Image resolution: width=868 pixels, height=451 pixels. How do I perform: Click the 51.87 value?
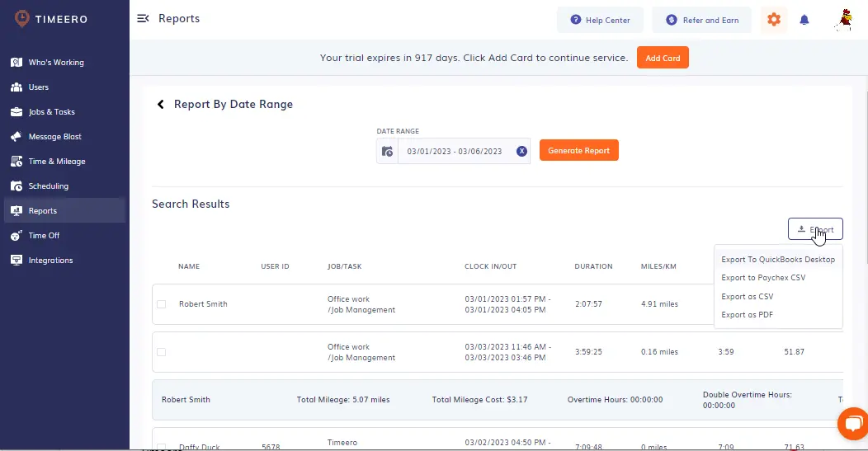pyautogui.click(x=794, y=352)
